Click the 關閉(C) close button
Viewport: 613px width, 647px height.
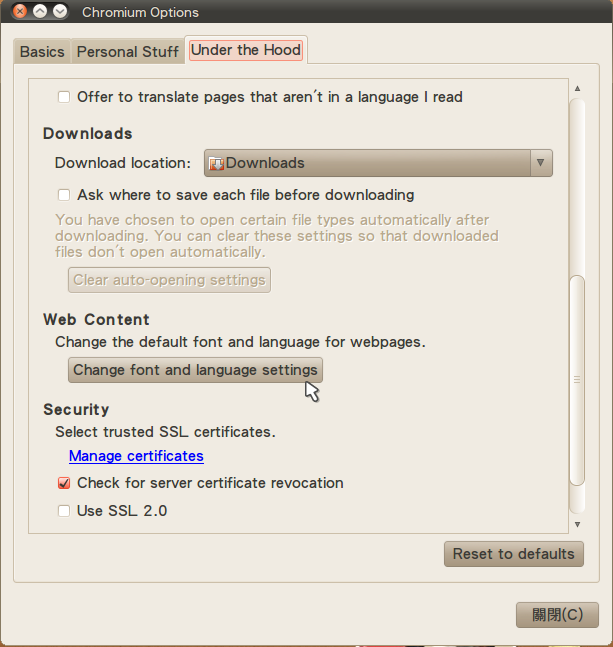point(557,615)
